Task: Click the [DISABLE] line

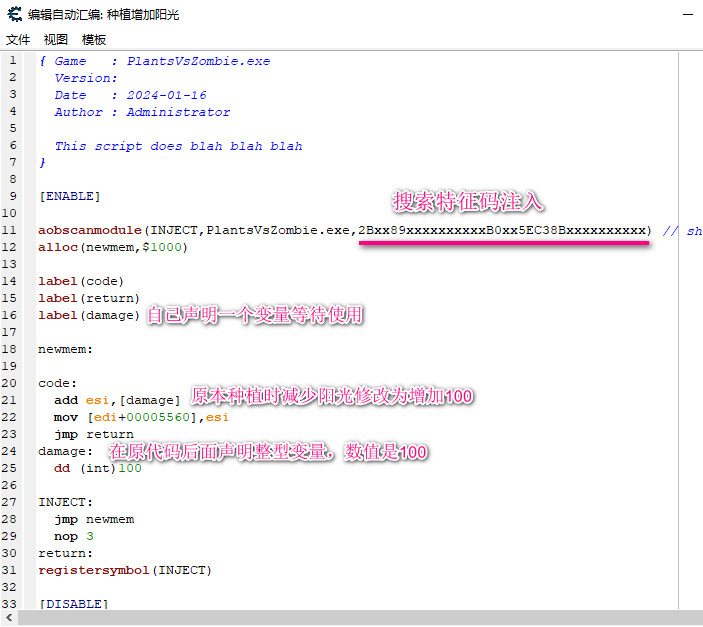Action: click(x=74, y=604)
